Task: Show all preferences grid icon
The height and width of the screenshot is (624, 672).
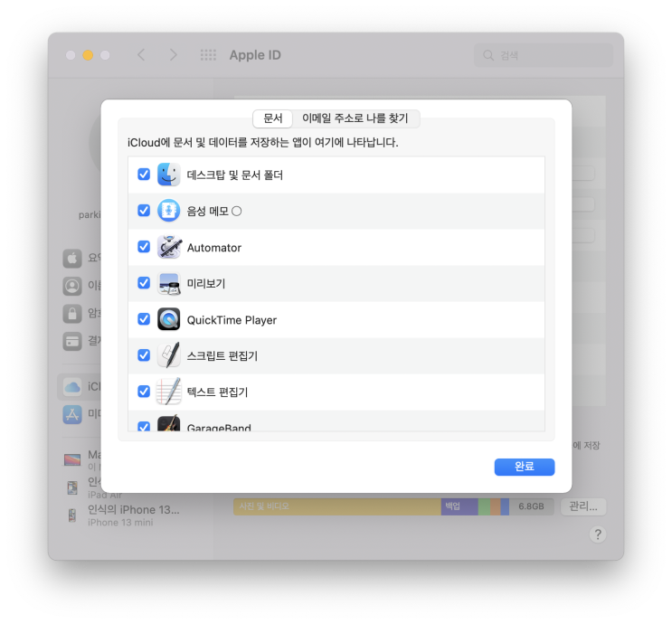Action: (x=208, y=55)
